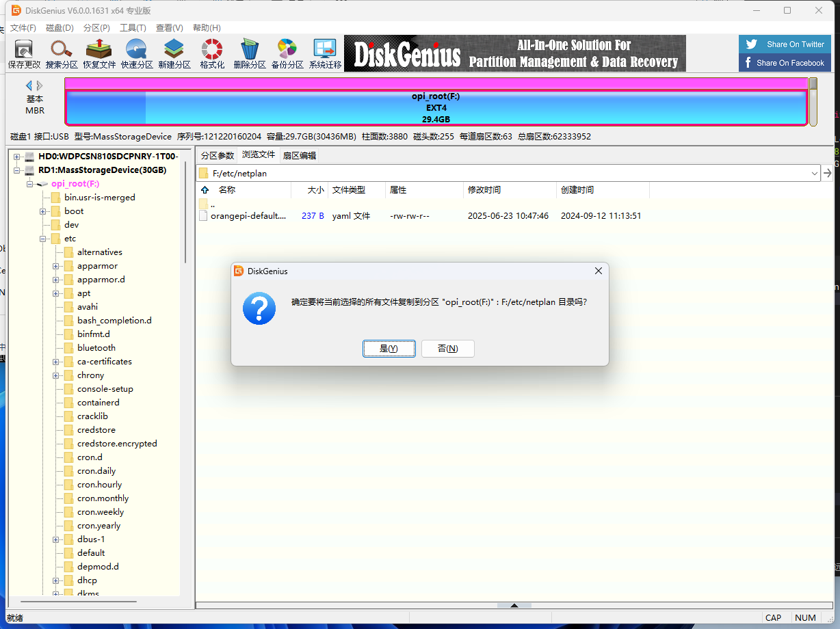Collapse RD1:MassStorageDevice disk node
The image size is (840, 629).
(x=17, y=170)
